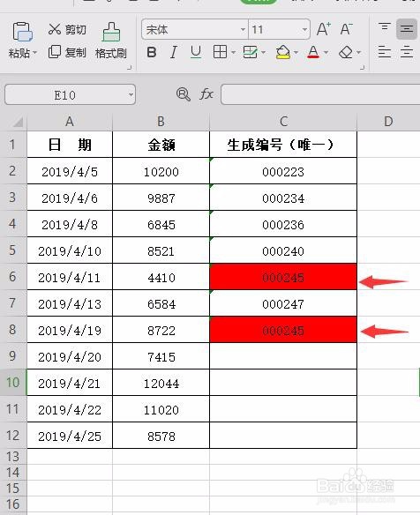Image resolution: width=420 pixels, height=515 pixels.
Task: Click the cell borders icon
Action: pos(220,52)
